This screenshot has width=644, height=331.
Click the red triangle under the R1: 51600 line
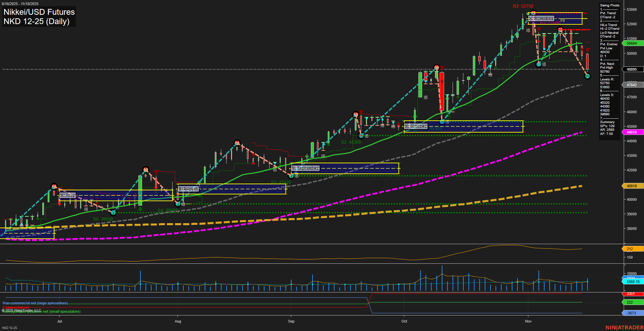tap(538, 30)
